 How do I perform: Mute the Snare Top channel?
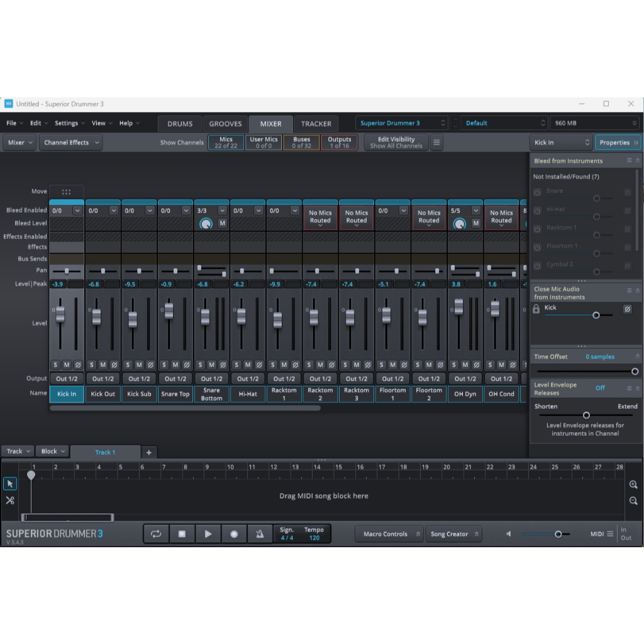coord(175,365)
